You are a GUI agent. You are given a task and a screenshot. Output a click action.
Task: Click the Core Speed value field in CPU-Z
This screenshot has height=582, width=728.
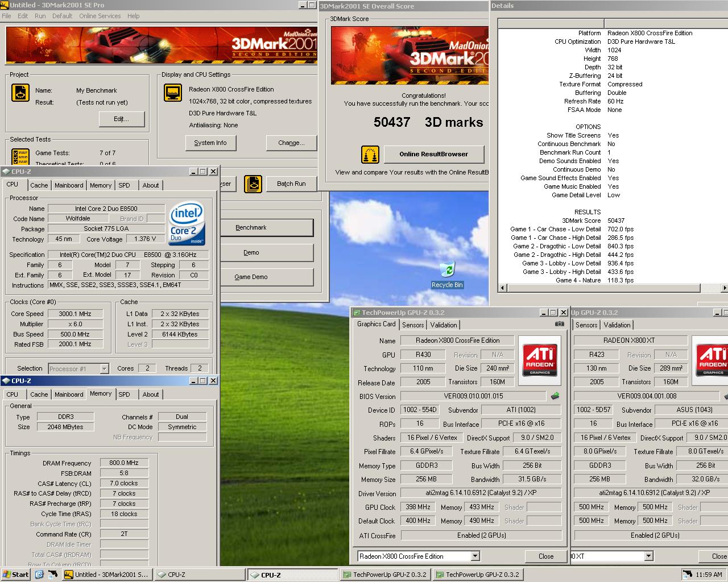pyautogui.click(x=75, y=314)
